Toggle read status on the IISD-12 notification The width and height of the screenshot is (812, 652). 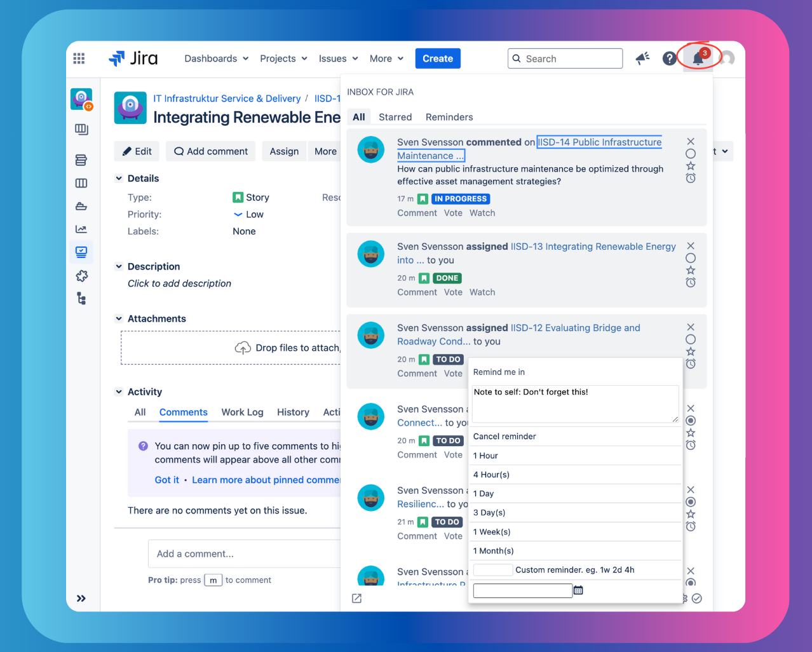point(691,339)
